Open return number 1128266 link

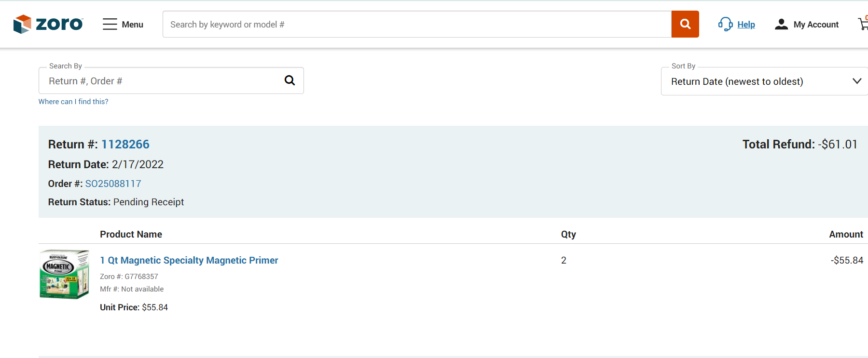(x=125, y=144)
